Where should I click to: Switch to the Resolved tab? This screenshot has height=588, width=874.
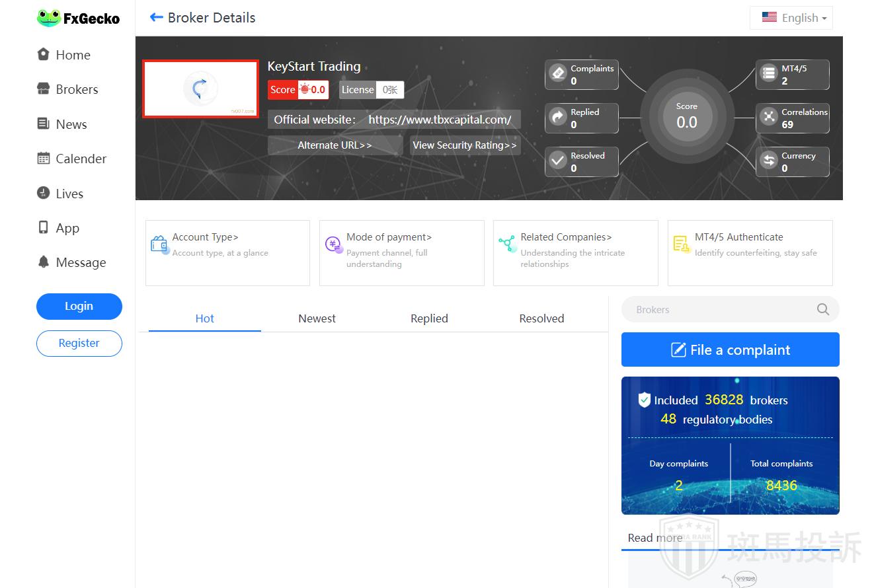541,318
